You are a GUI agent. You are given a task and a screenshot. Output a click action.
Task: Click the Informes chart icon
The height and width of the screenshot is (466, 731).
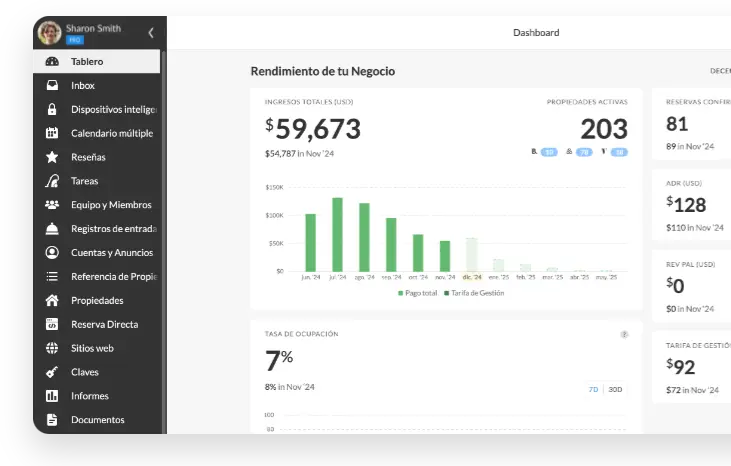tap(52, 396)
